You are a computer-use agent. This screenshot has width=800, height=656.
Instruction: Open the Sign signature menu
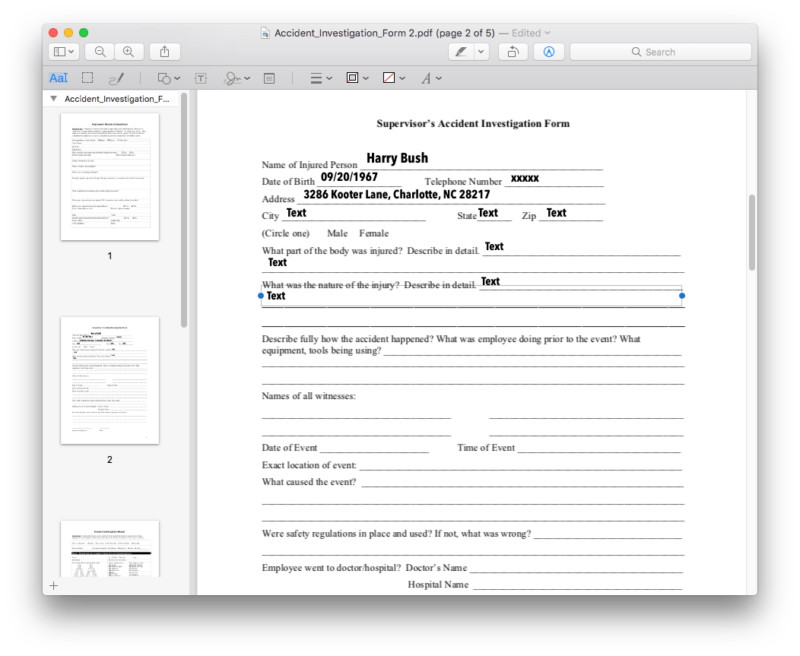coord(237,78)
